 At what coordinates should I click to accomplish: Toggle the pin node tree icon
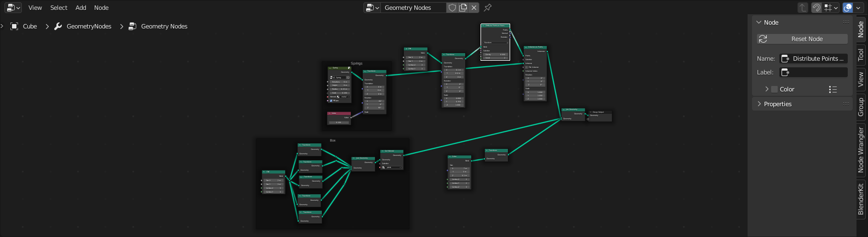coord(488,8)
